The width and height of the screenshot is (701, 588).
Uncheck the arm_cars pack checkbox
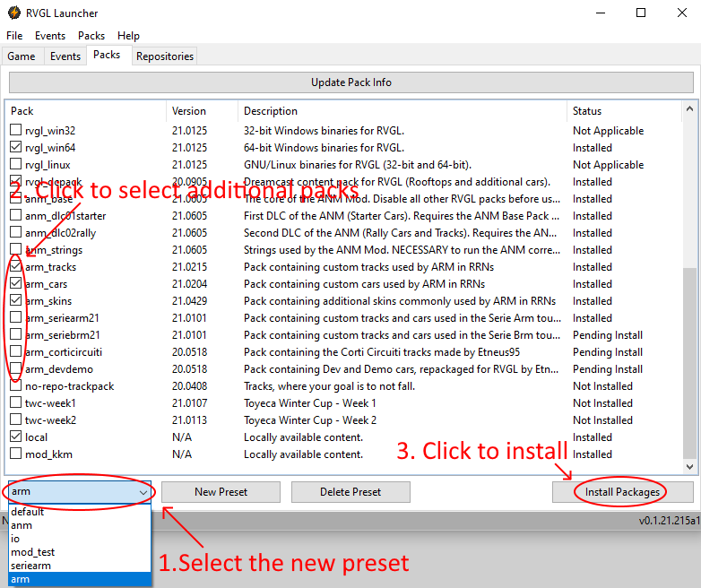click(x=15, y=283)
